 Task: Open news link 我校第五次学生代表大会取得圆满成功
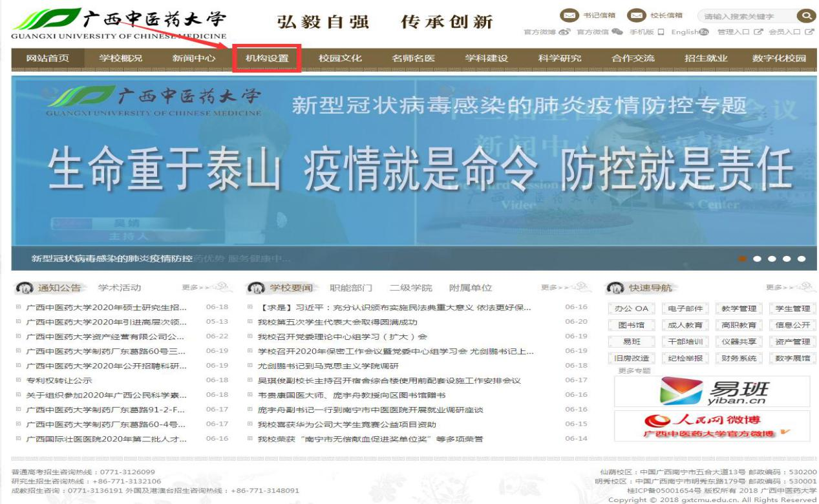[337, 322]
